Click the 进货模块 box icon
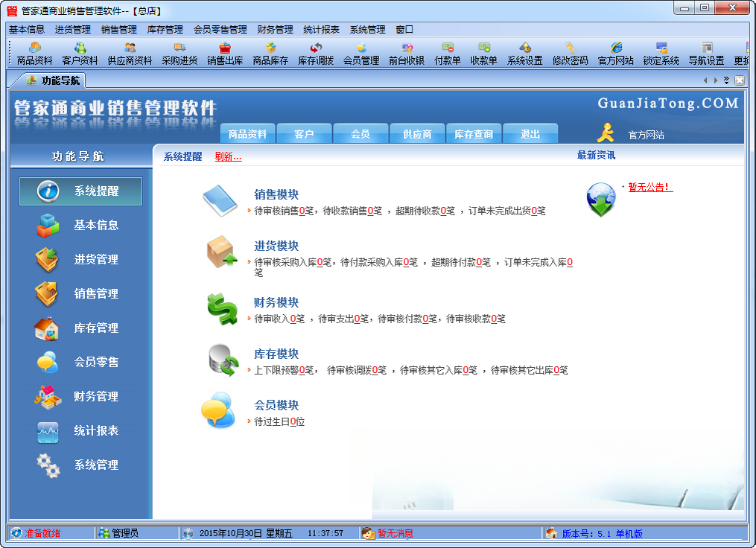756x548 pixels. click(x=222, y=252)
